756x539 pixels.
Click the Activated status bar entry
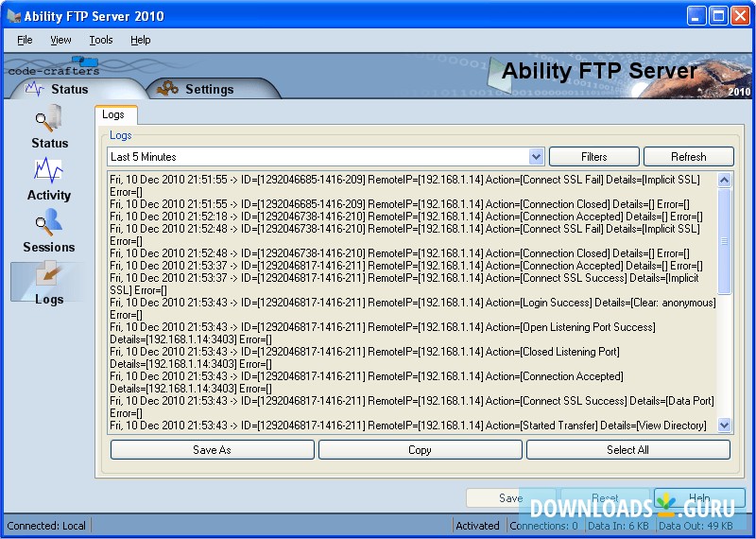coord(477,526)
